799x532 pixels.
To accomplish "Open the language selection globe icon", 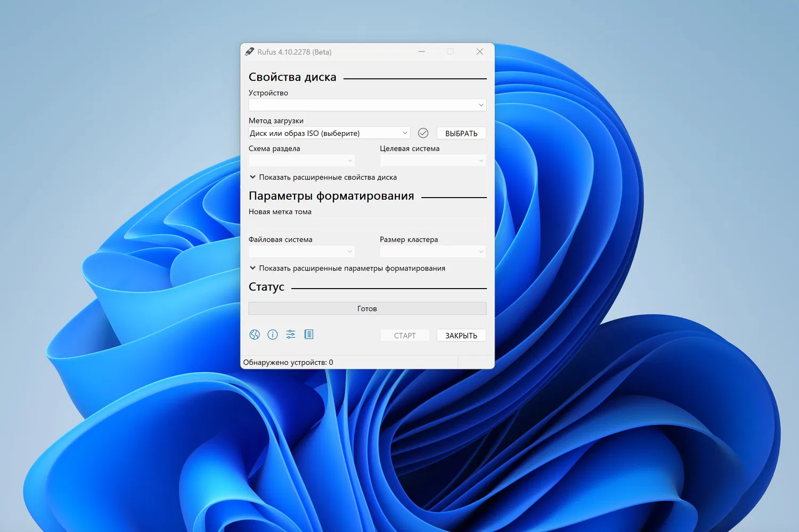I will point(255,334).
